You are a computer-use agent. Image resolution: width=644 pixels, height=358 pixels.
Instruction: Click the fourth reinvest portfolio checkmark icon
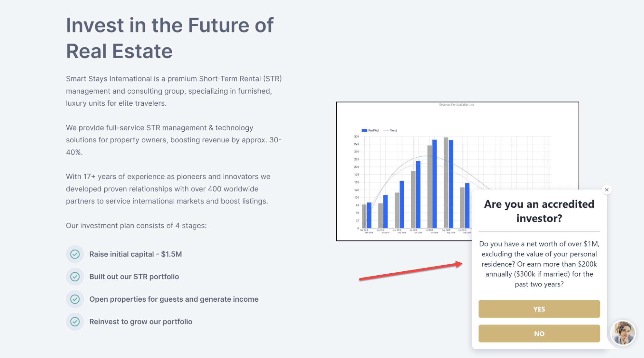(75, 321)
